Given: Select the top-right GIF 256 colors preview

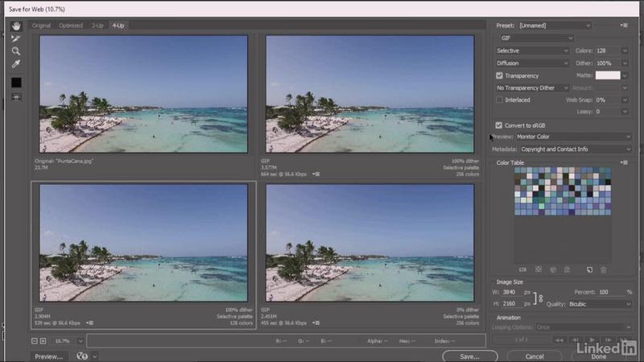Looking at the screenshot, I should click(x=370, y=94).
